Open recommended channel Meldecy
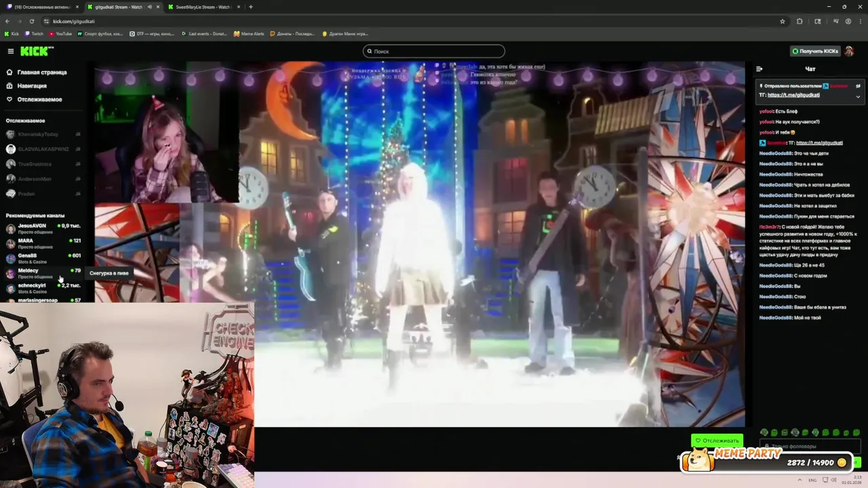Viewport: 868px width, 488px height. pyautogui.click(x=42, y=272)
